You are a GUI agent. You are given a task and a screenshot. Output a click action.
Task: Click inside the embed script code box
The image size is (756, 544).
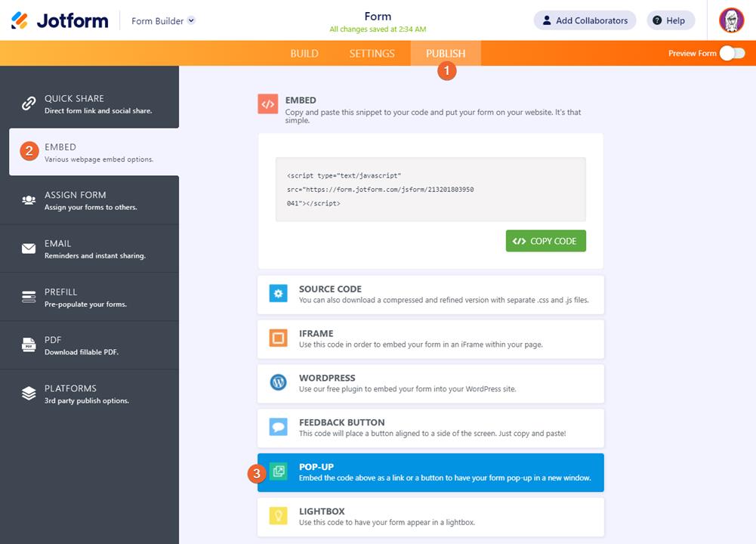(430, 189)
